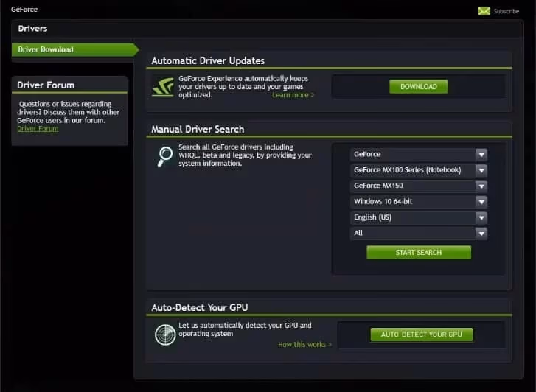
Task: Click the radar auto-detect icon
Action: click(x=165, y=335)
